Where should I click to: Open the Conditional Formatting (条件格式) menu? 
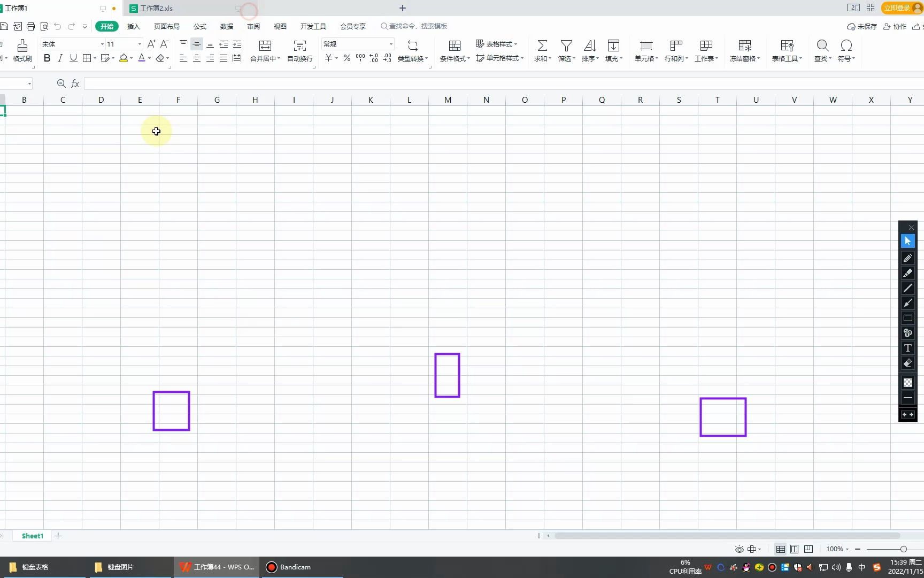point(455,51)
